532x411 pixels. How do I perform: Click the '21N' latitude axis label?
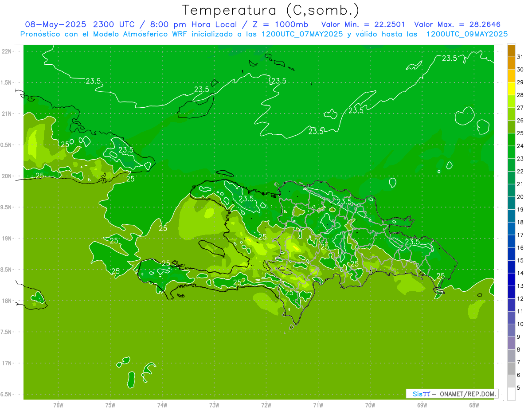pyautogui.click(x=8, y=114)
